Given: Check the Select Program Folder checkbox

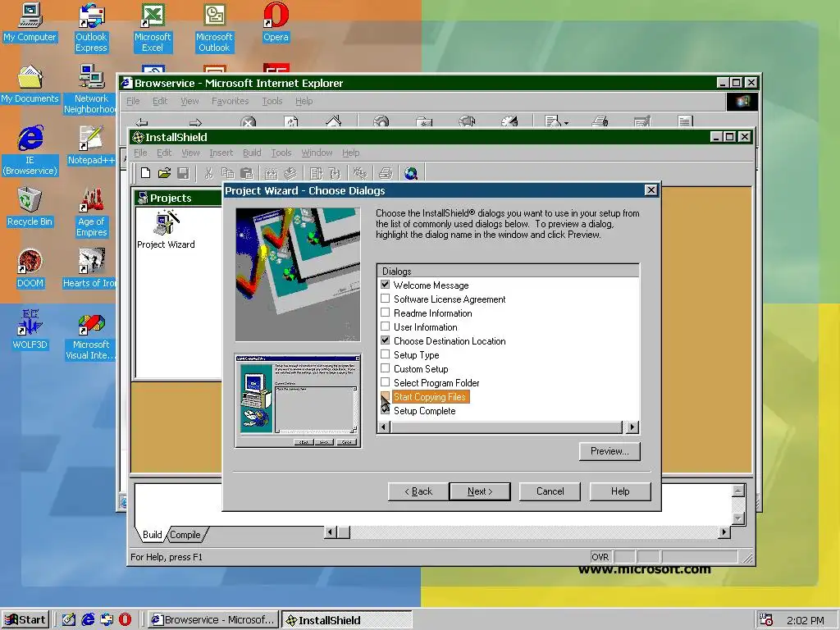Looking at the screenshot, I should pyautogui.click(x=386, y=382).
